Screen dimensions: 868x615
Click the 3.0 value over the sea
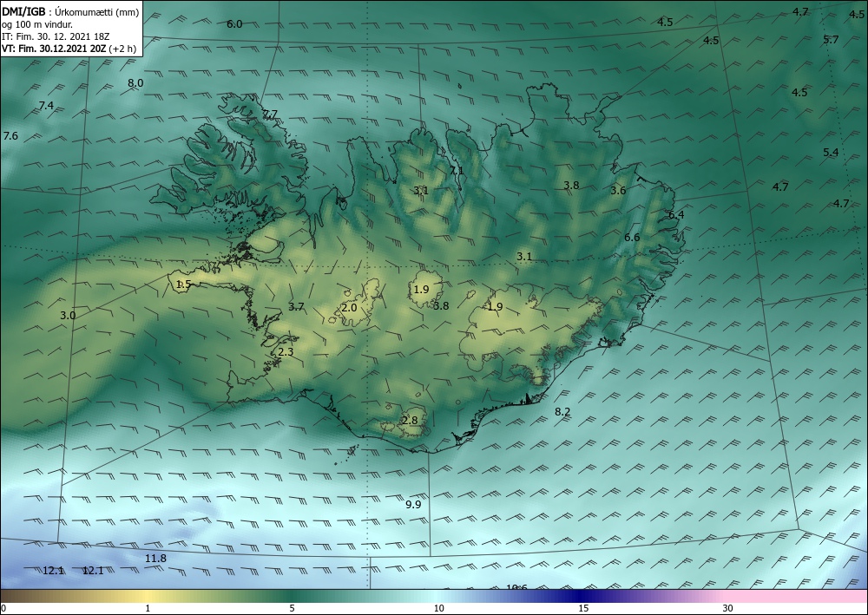click(68, 315)
